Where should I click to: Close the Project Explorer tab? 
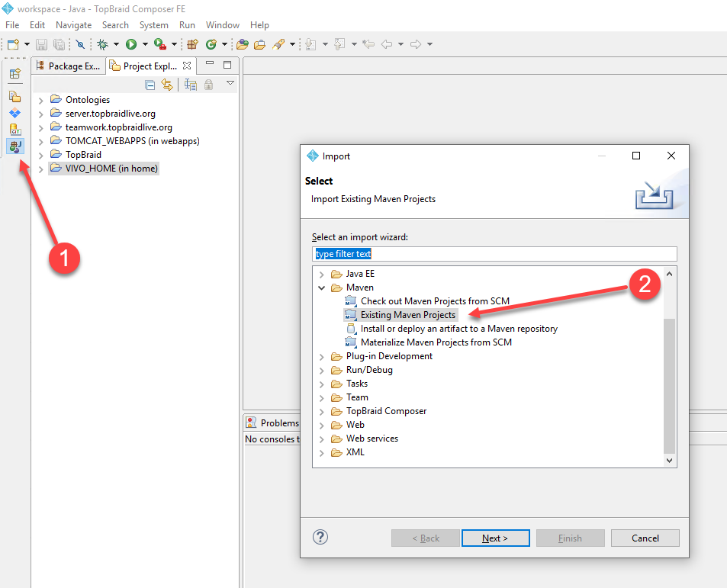tap(187, 66)
